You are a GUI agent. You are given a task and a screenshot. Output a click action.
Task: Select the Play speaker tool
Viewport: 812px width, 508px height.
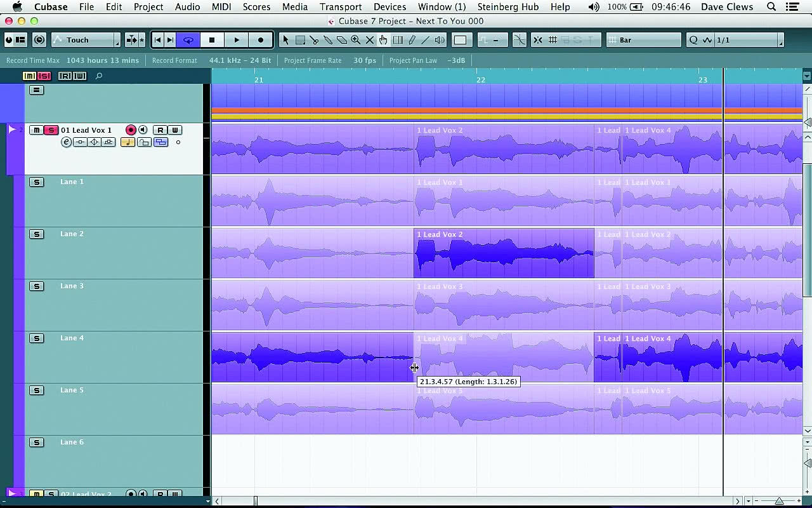(440, 40)
